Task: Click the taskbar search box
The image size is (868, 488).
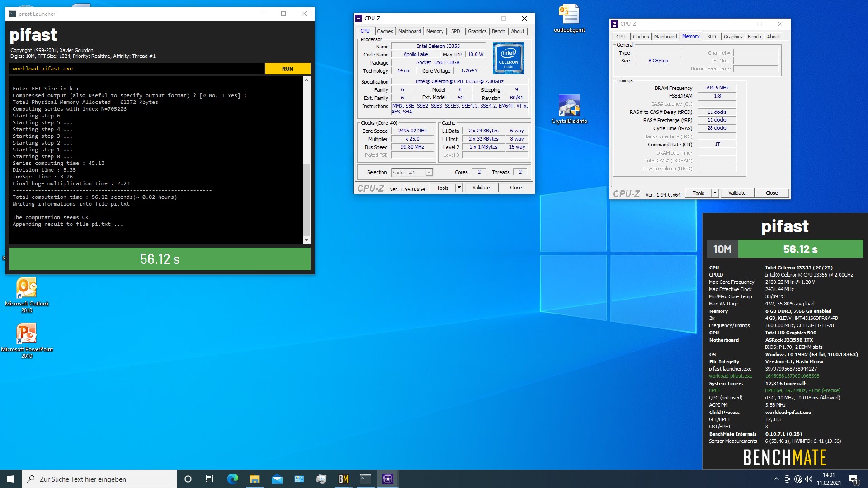Action: [99, 479]
